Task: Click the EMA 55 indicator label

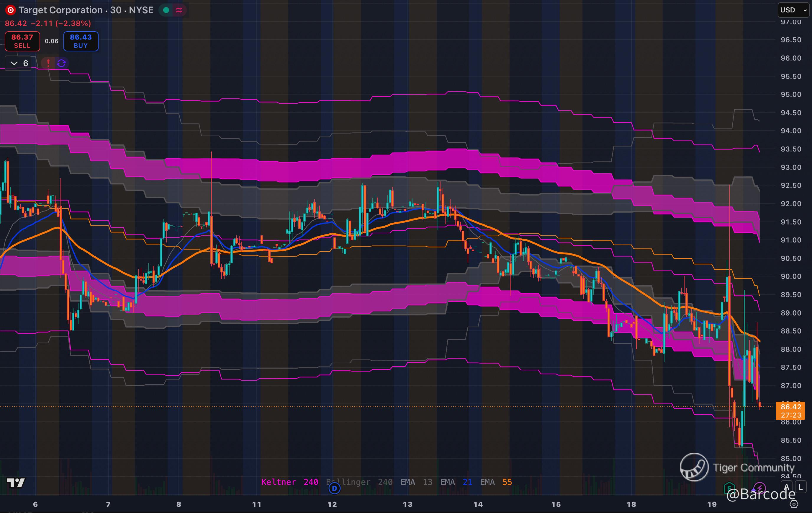Action: pos(496,482)
